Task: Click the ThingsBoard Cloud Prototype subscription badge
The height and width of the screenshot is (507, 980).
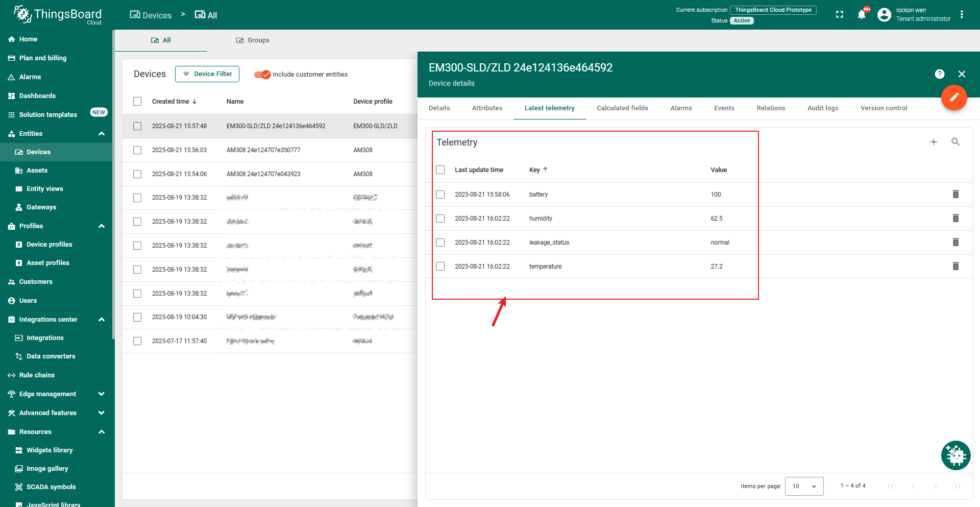Action: (x=773, y=10)
